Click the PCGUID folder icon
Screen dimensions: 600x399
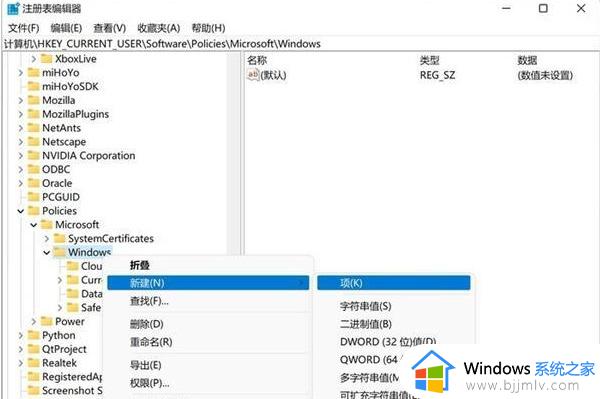34,197
